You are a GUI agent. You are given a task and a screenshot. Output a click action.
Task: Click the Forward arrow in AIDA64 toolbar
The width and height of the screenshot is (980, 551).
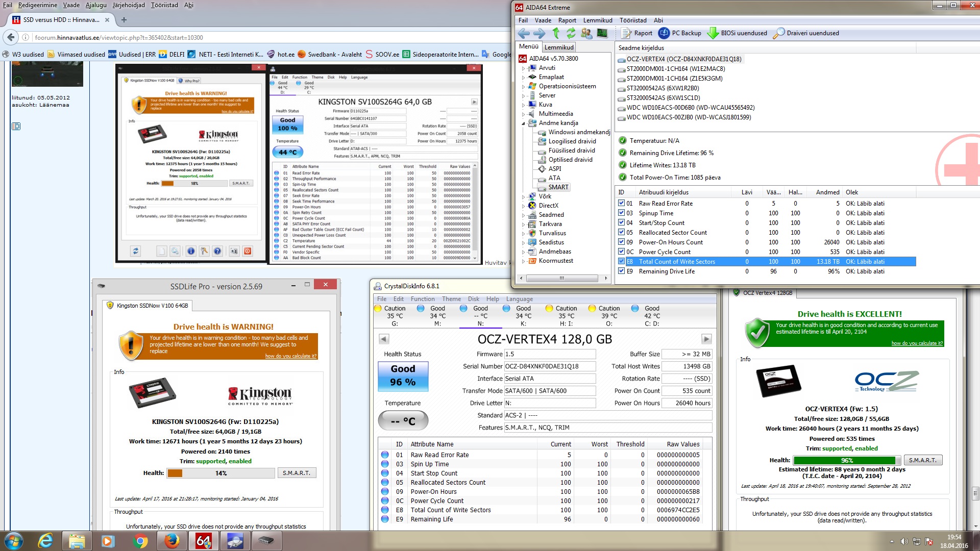tap(539, 33)
